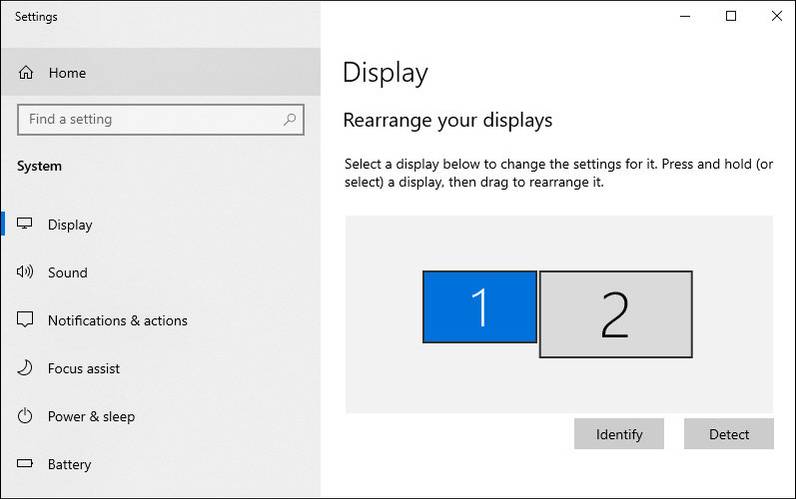
Task: Click the Display monitor icon in sidebar
Action: coord(26,225)
